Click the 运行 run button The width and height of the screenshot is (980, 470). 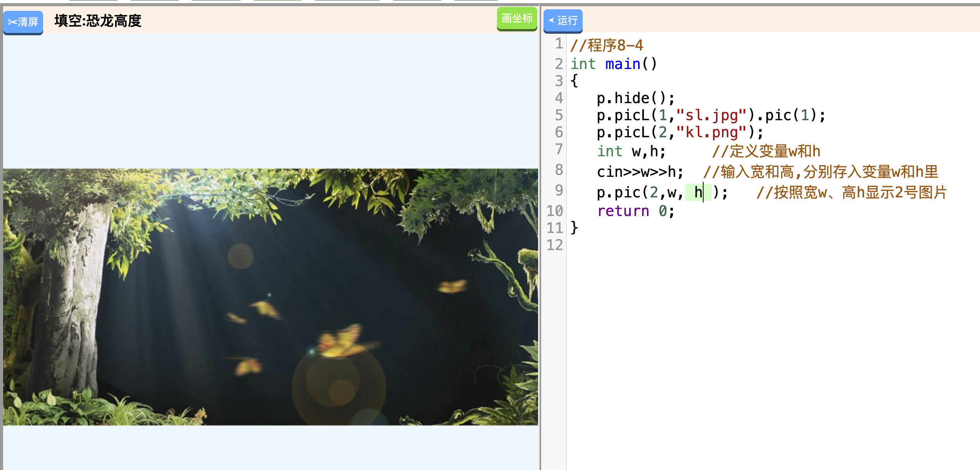coord(563,21)
